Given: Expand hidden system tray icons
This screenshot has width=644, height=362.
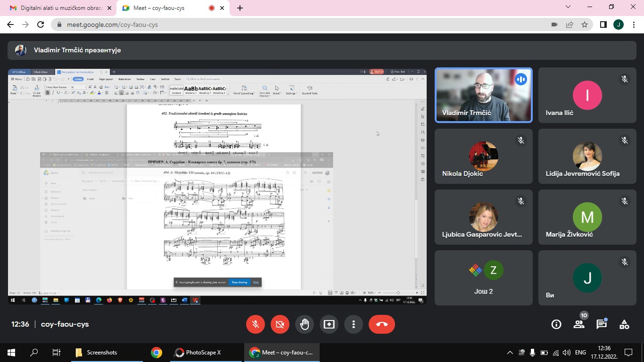Looking at the screenshot, I should coord(510,352).
